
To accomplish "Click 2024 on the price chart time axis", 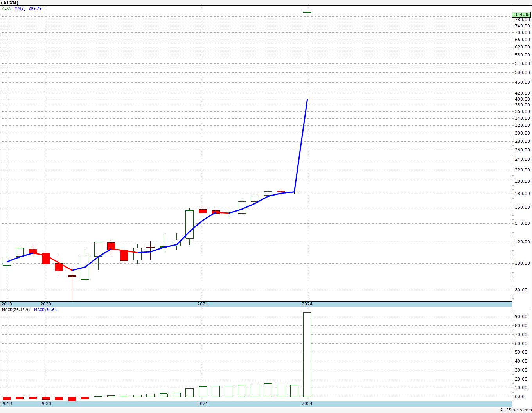I will [x=307, y=304].
